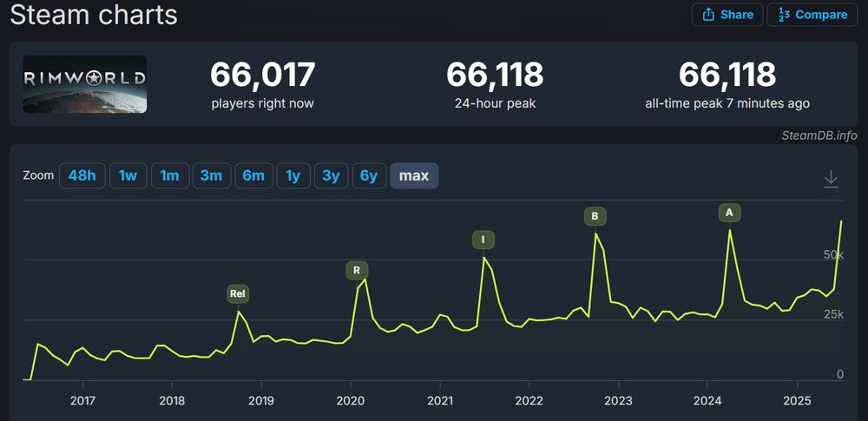Viewport: 868px width, 421px height.
Task: Click the A chart marker
Action: tap(729, 213)
